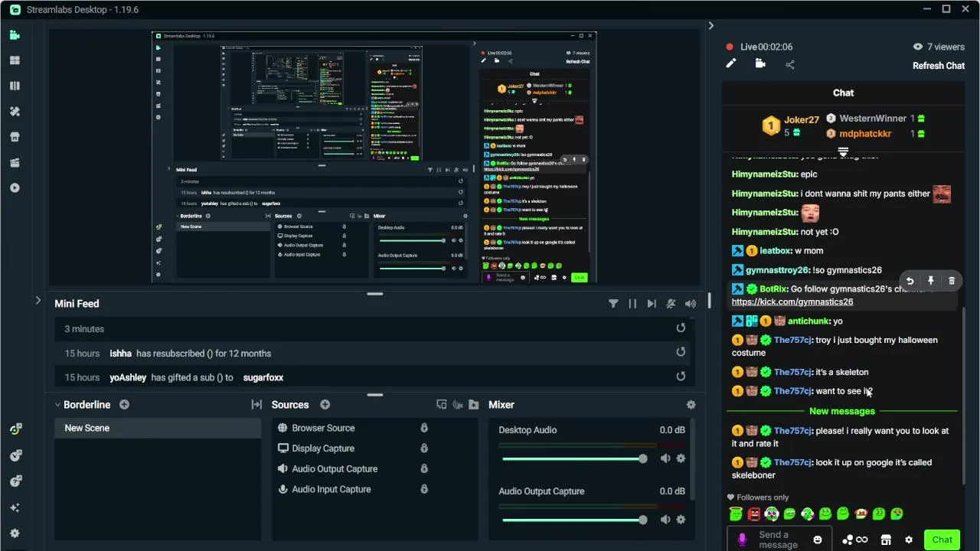Open the App Store shop icon in sidebar
This screenshot has width=980, height=551.
[x=15, y=137]
